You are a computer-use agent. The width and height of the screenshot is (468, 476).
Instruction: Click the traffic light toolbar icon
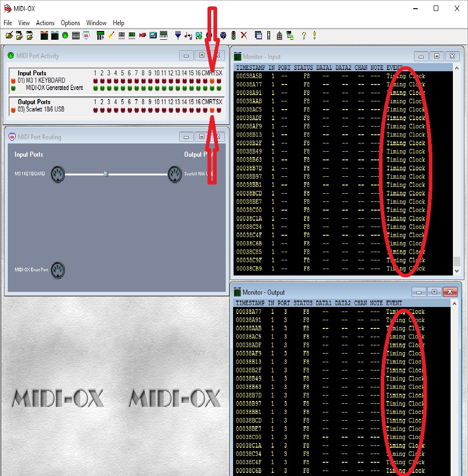coord(233,36)
